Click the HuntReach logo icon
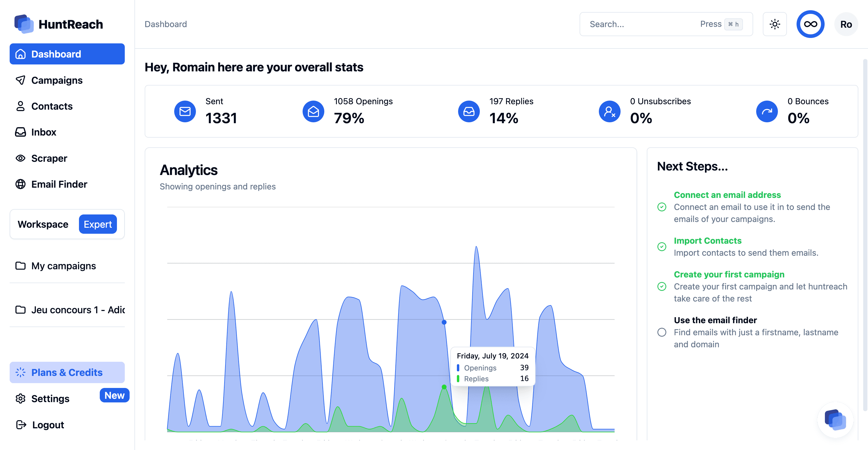 pyautogui.click(x=24, y=24)
